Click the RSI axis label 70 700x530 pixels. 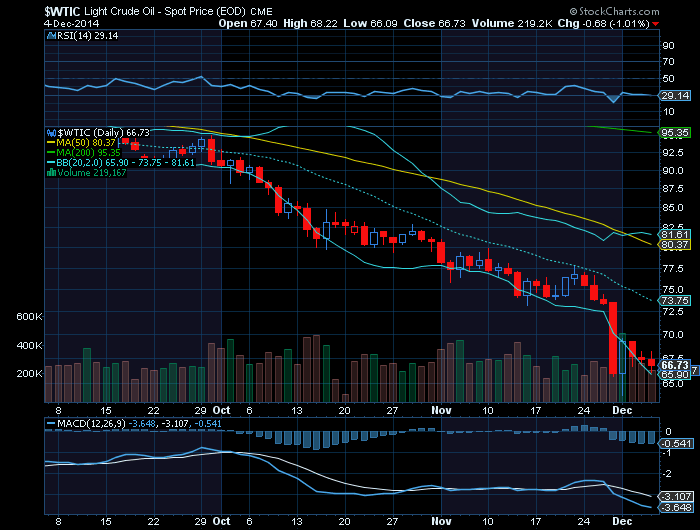tap(668, 62)
